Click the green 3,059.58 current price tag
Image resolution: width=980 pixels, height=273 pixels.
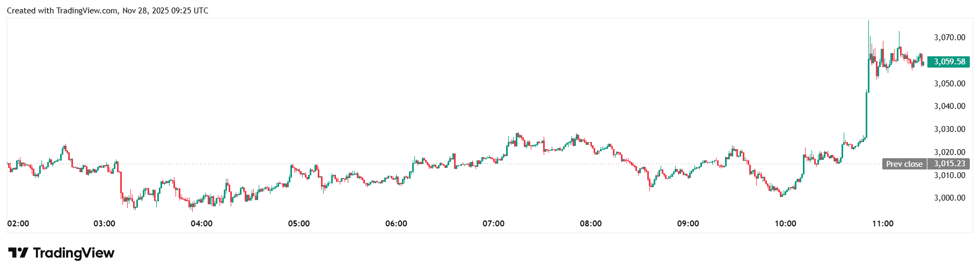(x=948, y=62)
